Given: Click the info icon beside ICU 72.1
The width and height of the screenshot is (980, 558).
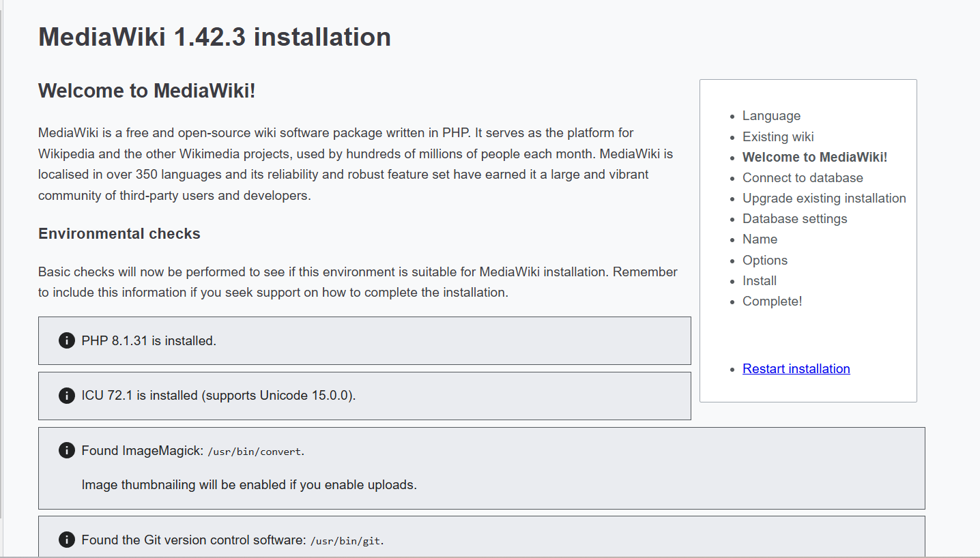Looking at the screenshot, I should (x=67, y=395).
